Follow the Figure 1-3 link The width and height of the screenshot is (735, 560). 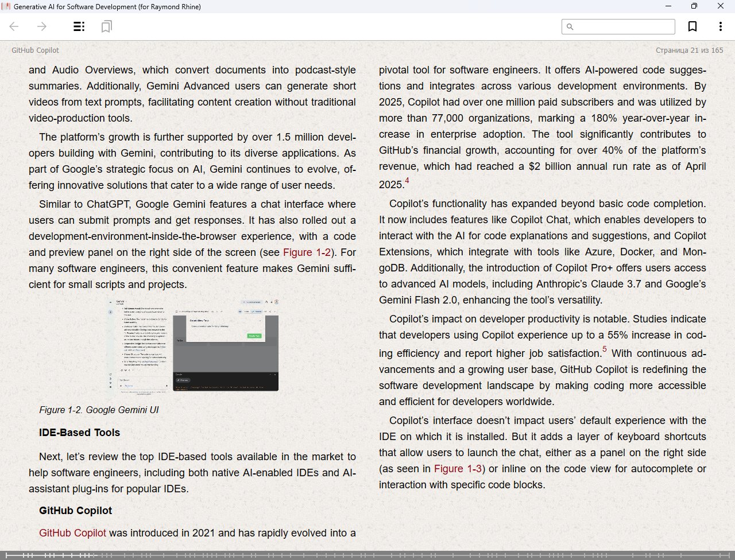(x=458, y=469)
